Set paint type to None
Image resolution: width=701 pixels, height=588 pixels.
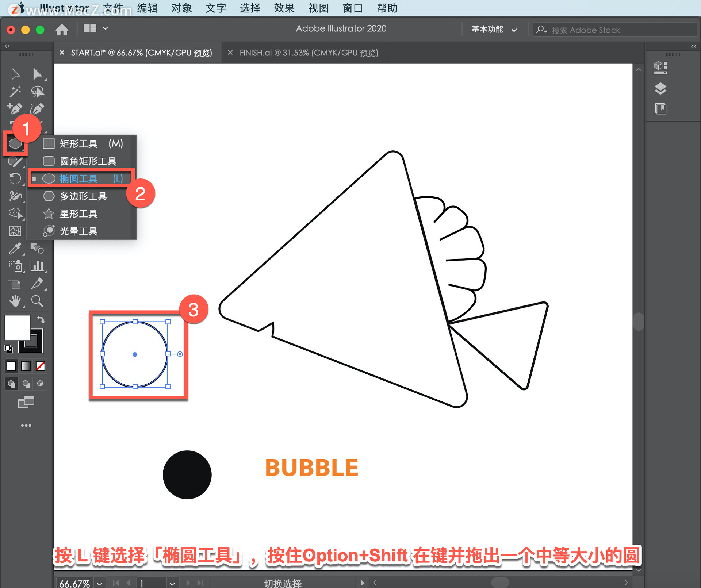click(41, 366)
